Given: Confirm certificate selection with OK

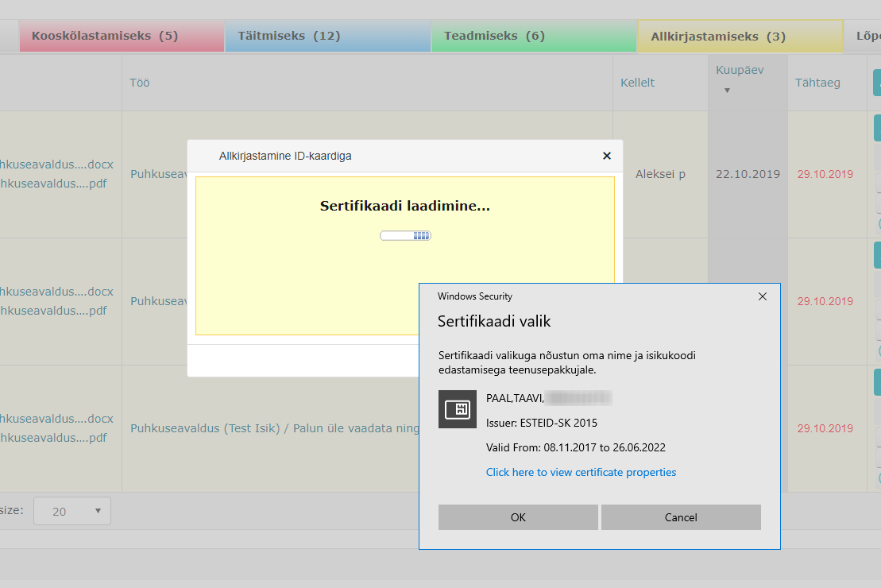Looking at the screenshot, I should (x=518, y=517).
